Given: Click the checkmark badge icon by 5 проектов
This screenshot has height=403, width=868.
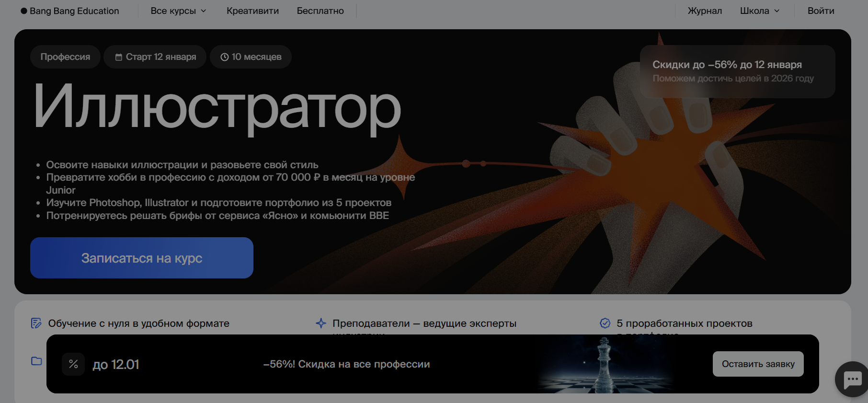Looking at the screenshot, I should click(x=605, y=323).
